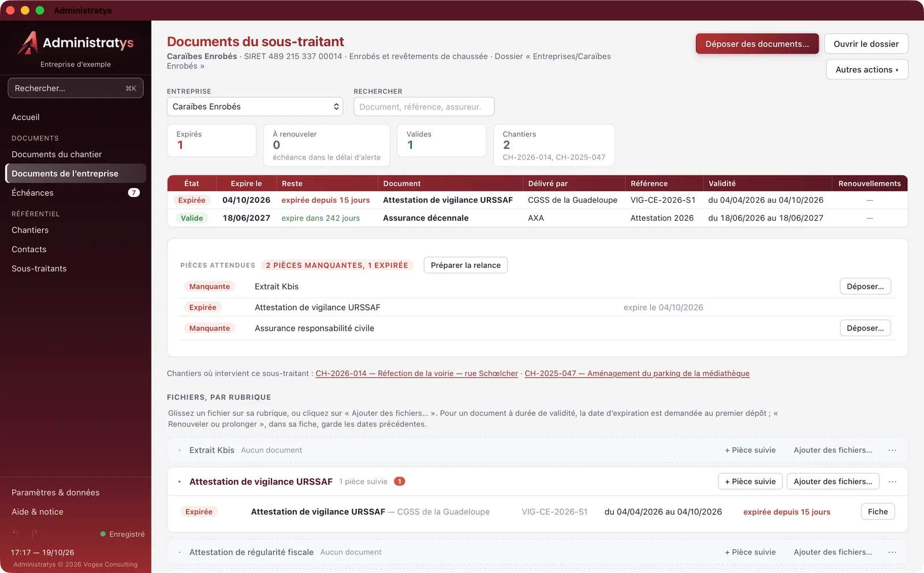
Task: Select Documents de l'entreprise in the sidebar
Action: (x=75, y=173)
